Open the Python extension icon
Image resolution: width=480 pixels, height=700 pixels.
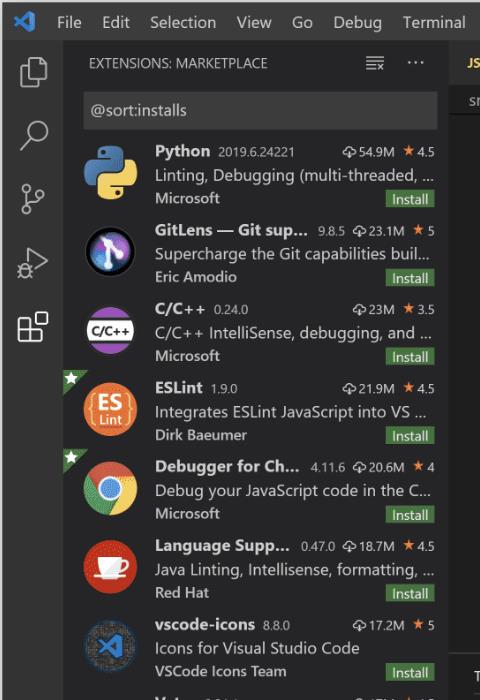click(110, 172)
